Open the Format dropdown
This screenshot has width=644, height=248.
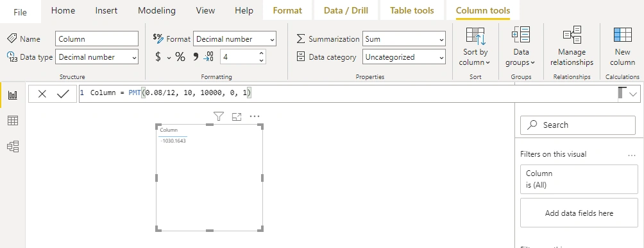click(x=235, y=39)
